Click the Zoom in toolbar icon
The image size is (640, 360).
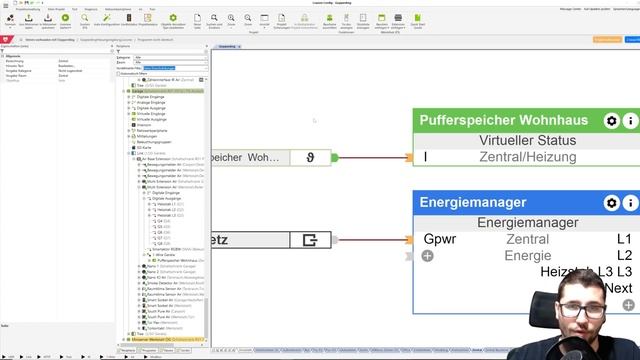tap(231, 18)
